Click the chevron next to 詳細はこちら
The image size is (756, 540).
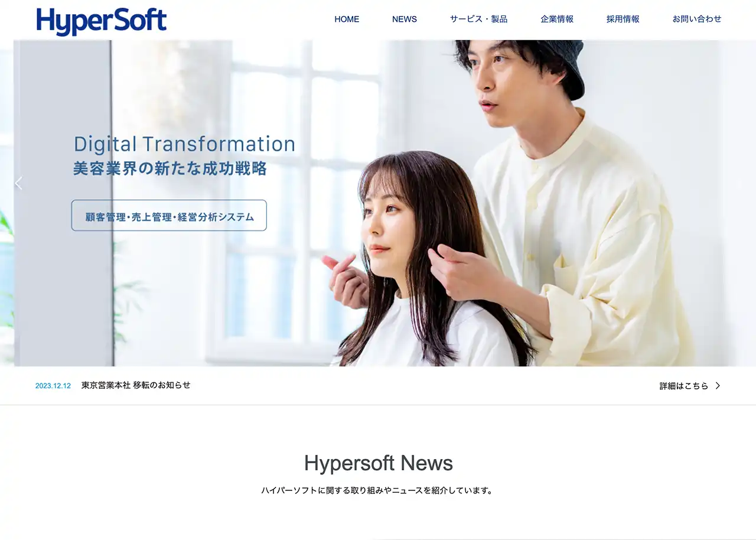point(718,386)
